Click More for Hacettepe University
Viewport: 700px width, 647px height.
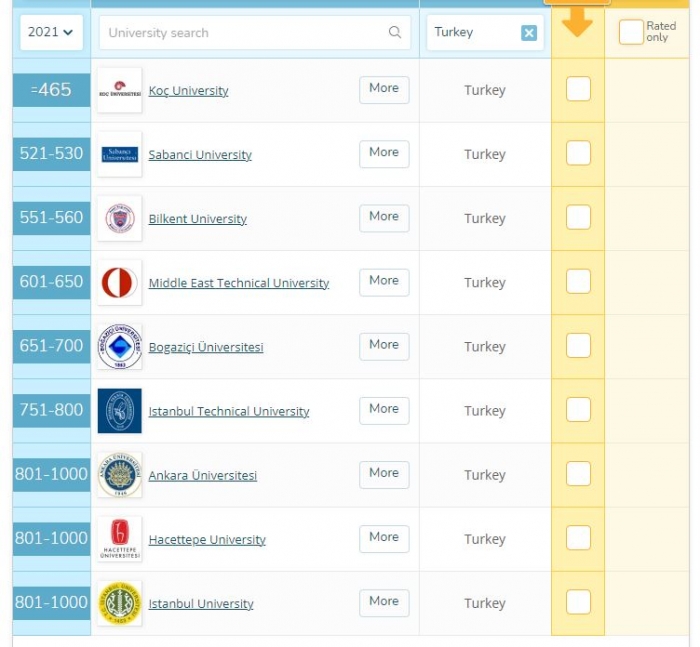384,538
